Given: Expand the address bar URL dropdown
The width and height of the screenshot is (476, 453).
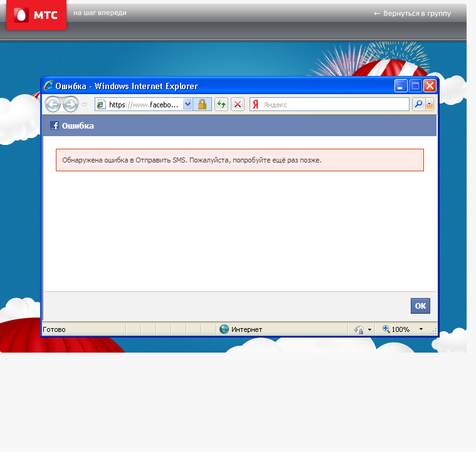Looking at the screenshot, I should coord(188,105).
